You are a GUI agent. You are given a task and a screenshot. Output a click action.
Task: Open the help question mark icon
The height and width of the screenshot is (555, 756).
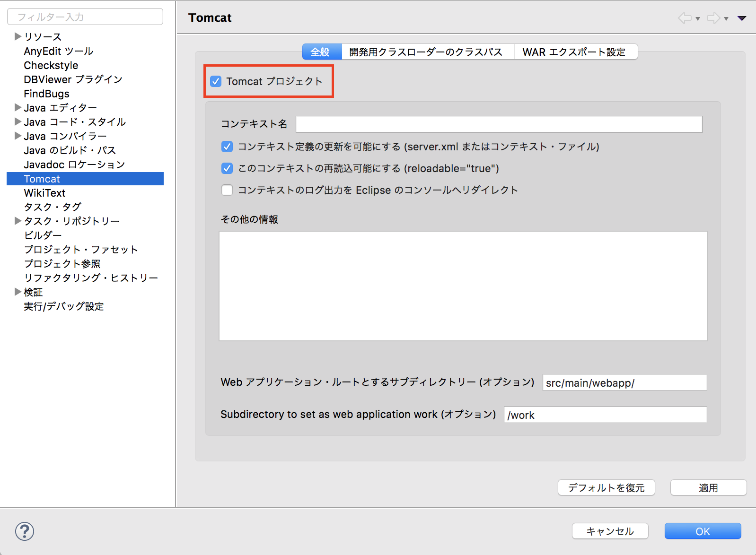click(x=25, y=531)
